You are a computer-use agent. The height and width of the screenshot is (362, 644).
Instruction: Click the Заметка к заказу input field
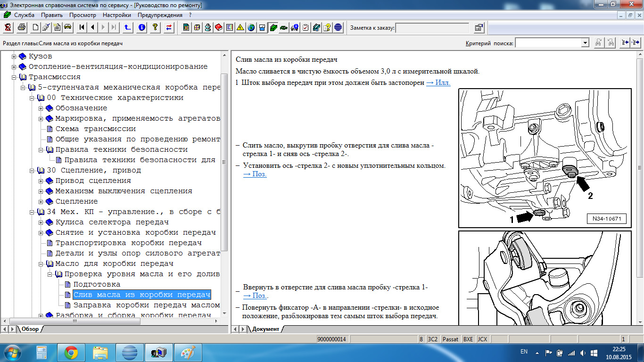(432, 28)
